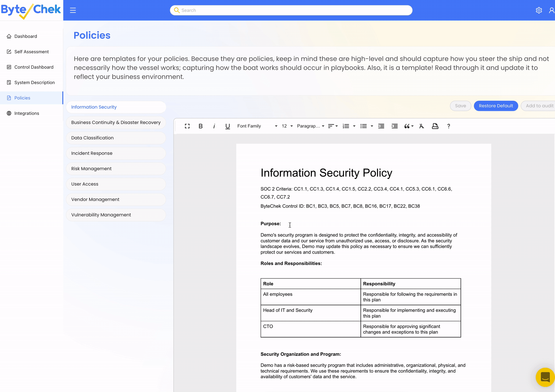Open editor help question mark
The width and height of the screenshot is (555, 392).
point(449,126)
